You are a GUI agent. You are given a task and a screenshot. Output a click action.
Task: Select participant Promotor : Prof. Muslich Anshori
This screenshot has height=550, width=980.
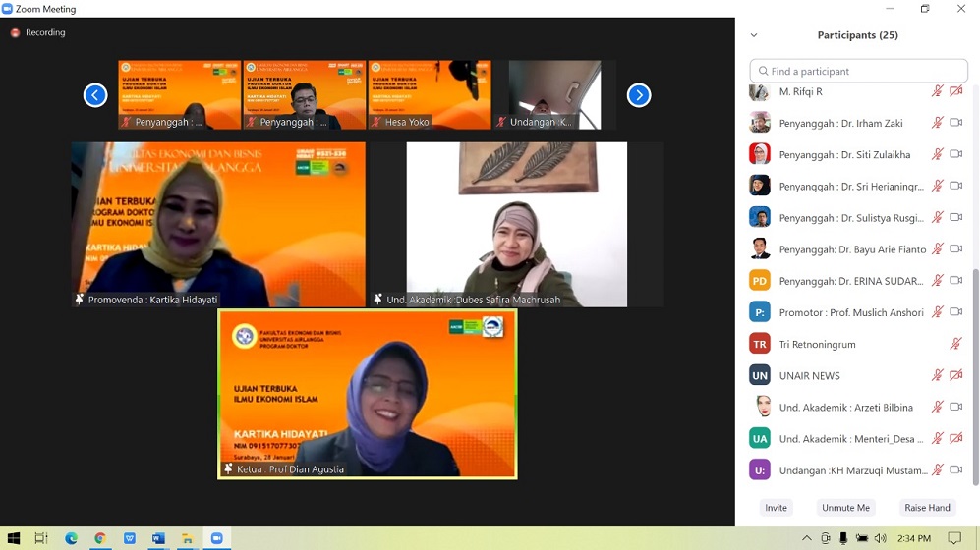click(857, 312)
